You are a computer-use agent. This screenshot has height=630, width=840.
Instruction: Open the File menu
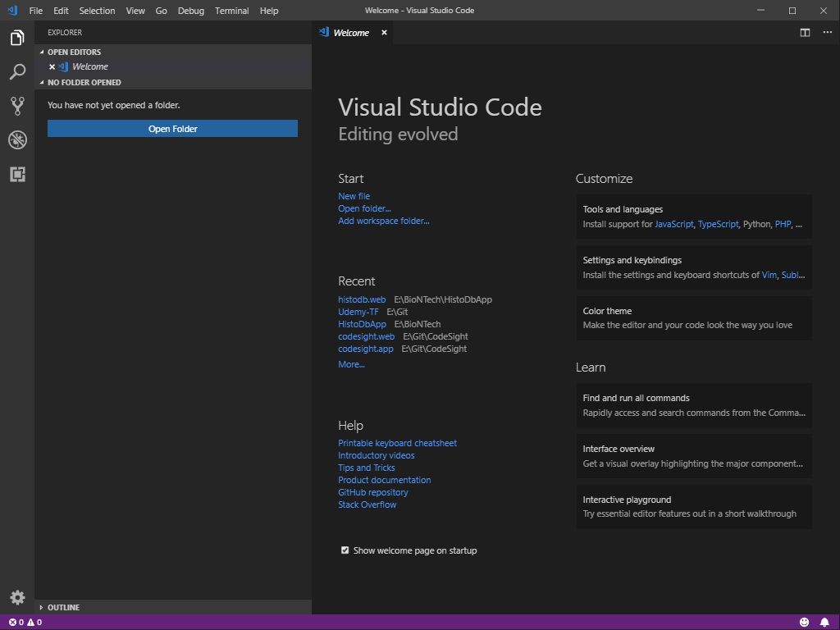click(36, 11)
